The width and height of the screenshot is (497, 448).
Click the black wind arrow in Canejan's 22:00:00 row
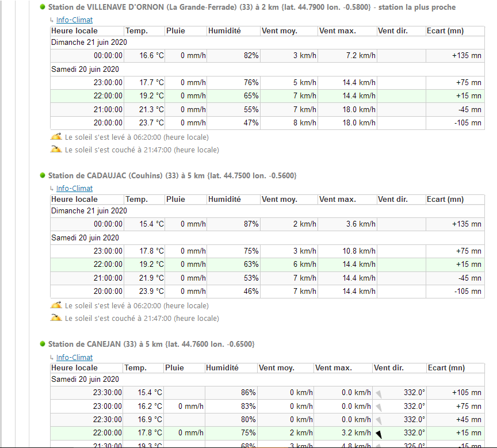pyautogui.click(x=379, y=434)
